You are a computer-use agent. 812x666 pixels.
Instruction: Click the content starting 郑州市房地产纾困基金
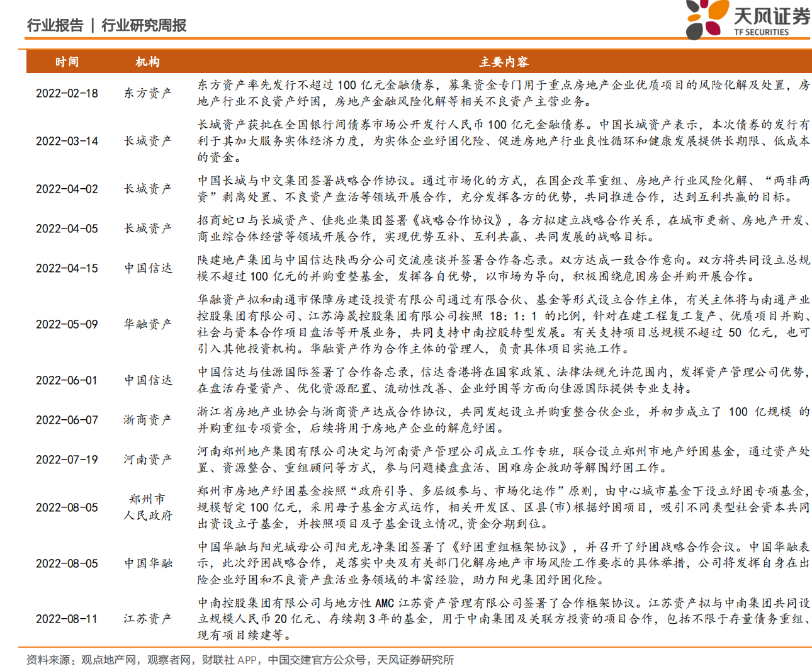504,507
